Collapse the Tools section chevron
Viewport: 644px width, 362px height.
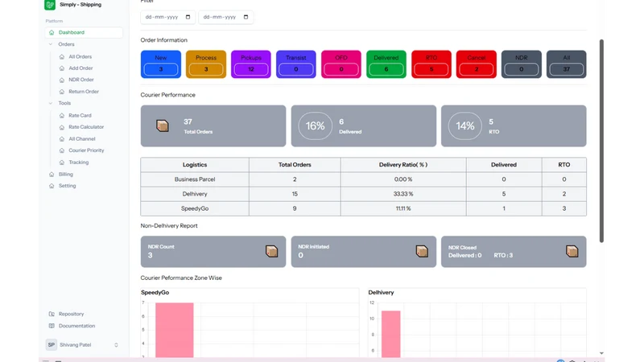coord(51,104)
